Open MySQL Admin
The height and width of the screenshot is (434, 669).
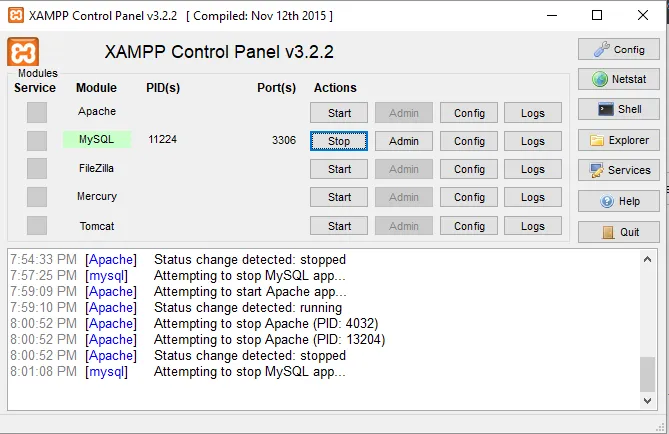(x=404, y=141)
